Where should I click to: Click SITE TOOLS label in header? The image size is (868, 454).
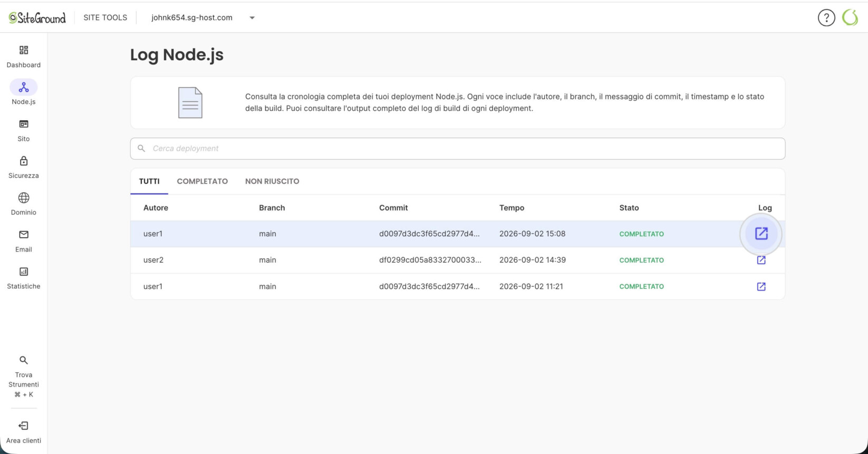click(105, 17)
